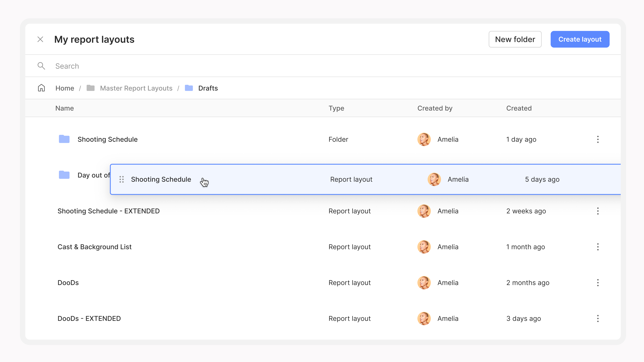Click Amelia's avatar in DooDs - EXTENDED row
The image size is (644, 362).
[x=424, y=319]
